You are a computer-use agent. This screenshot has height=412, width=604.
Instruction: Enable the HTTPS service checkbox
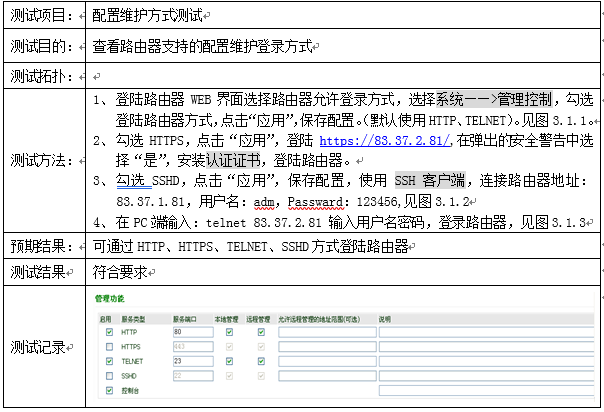109,346
